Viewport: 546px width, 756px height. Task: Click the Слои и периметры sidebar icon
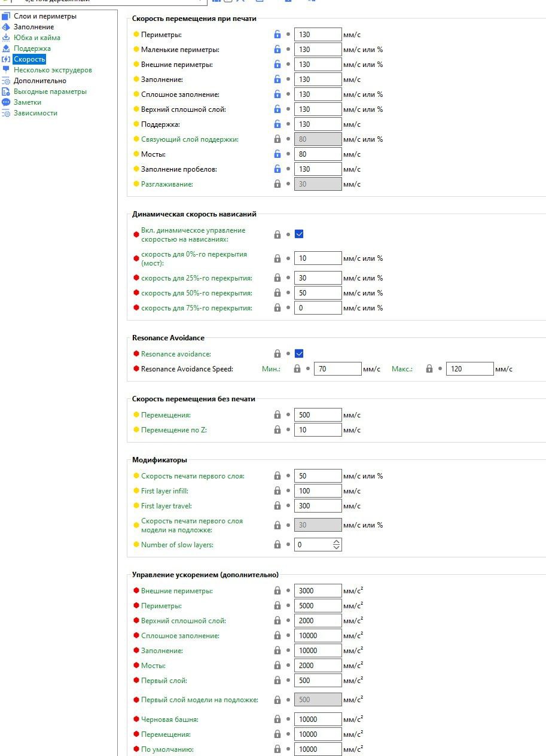6,16
